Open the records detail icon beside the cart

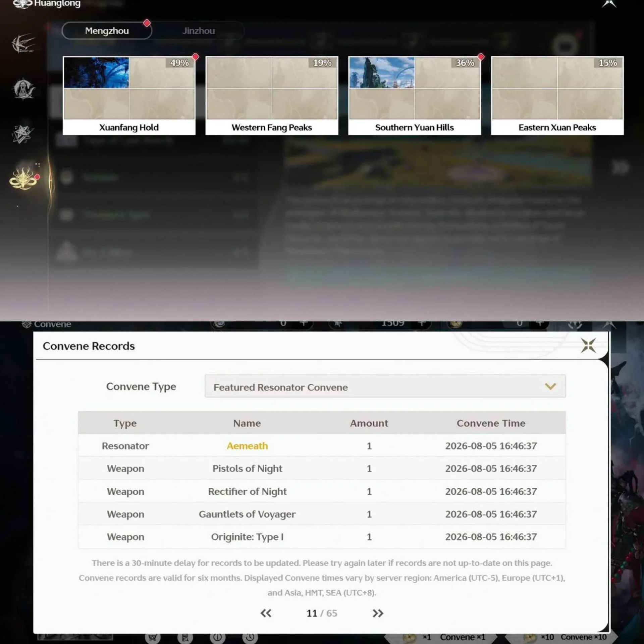point(185,637)
